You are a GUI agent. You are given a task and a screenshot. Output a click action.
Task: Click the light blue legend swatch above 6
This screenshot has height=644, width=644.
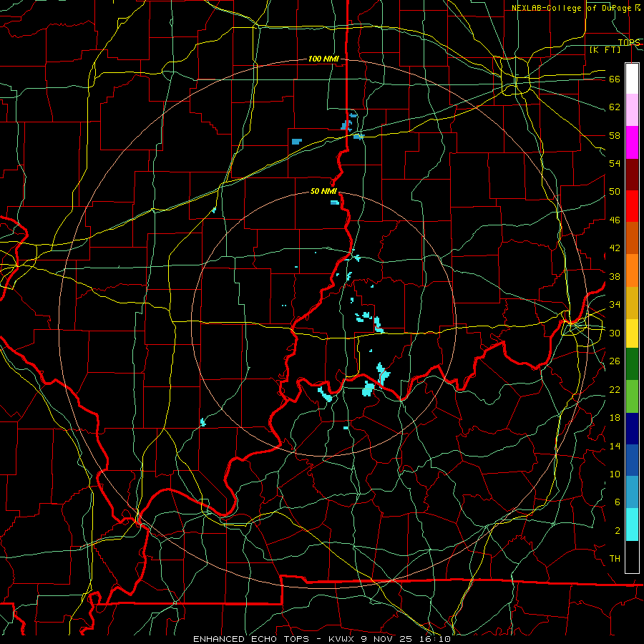click(x=632, y=492)
